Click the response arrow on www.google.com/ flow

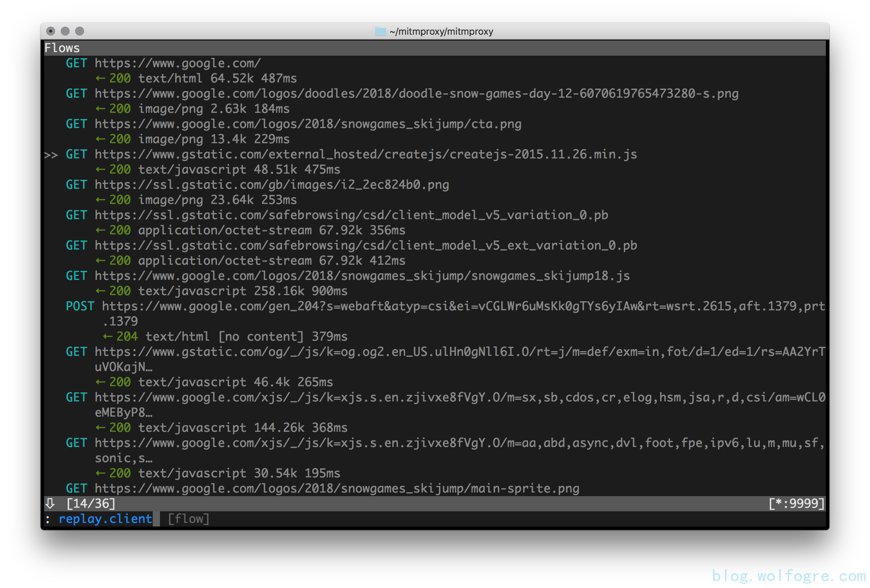(100, 78)
